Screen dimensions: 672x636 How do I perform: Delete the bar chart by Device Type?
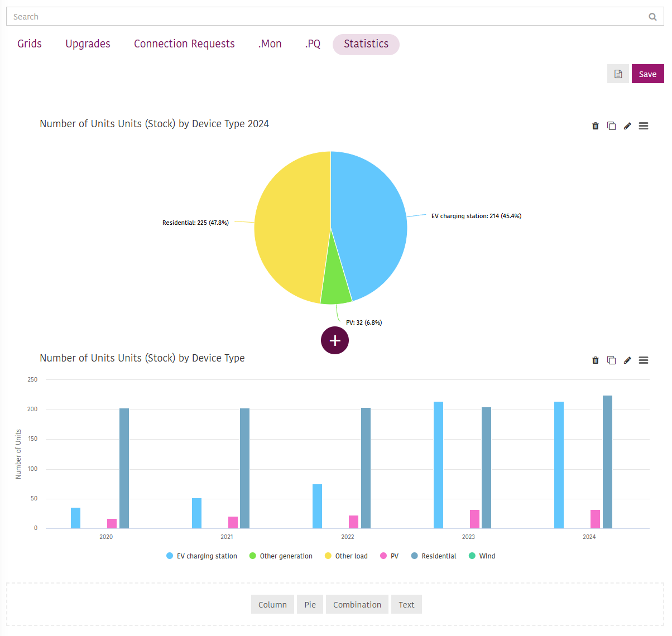click(596, 360)
